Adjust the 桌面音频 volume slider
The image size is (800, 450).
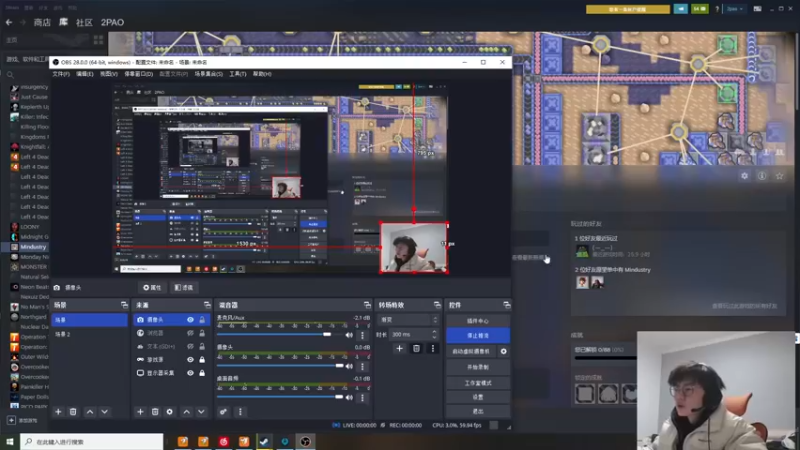pos(280,397)
